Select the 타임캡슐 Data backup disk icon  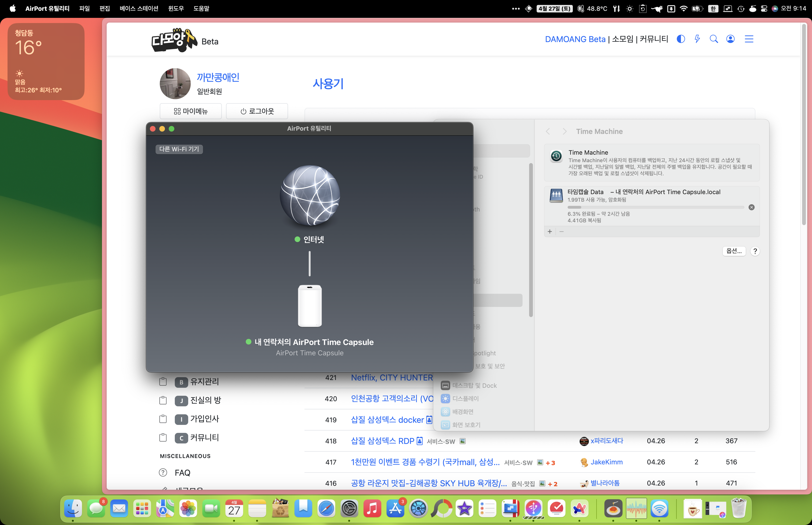pos(556,196)
